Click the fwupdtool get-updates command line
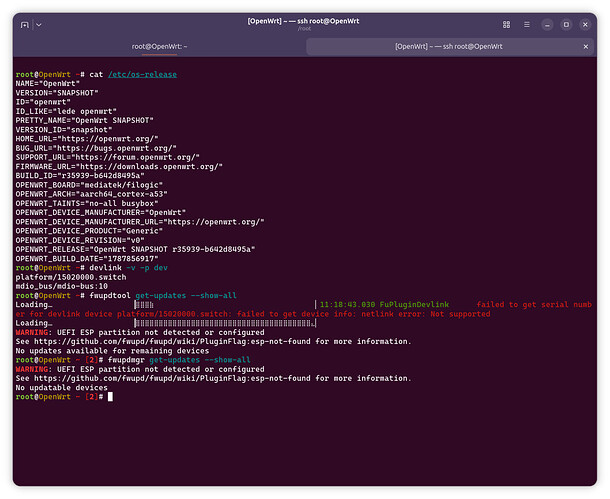 point(163,296)
